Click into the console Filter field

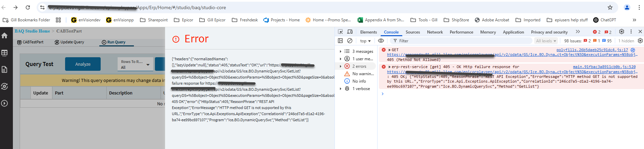pyautogui.click(x=461, y=41)
